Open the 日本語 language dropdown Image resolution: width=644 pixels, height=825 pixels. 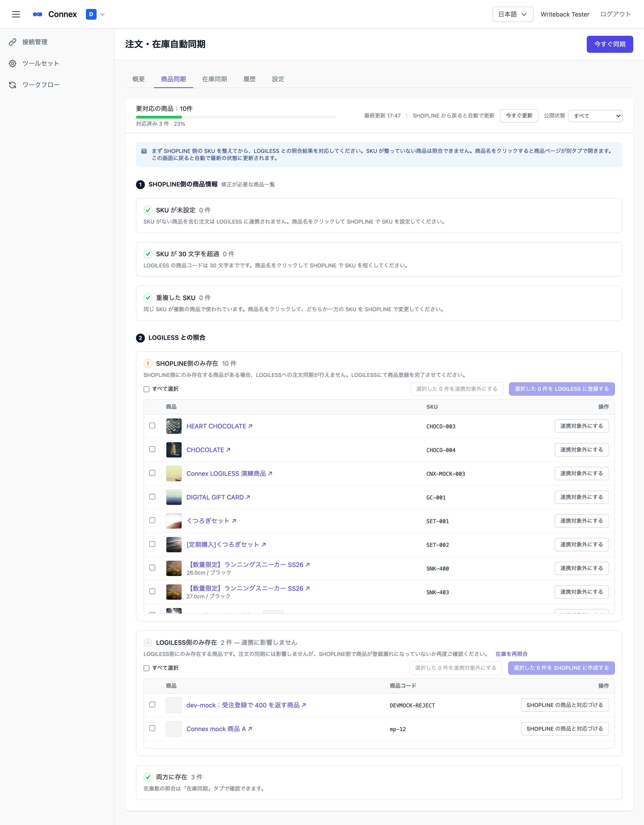(513, 14)
